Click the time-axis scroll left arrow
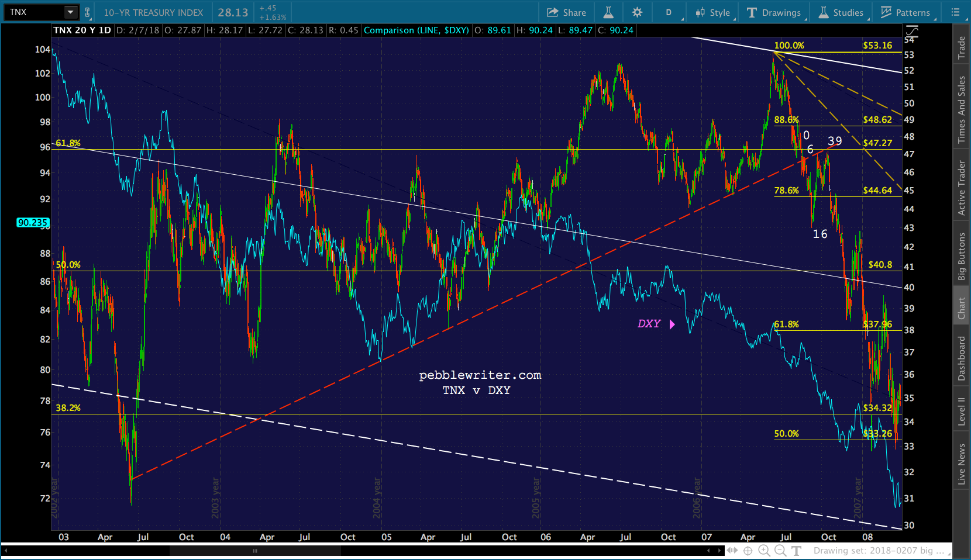Image resolution: width=971 pixels, height=560 pixels. (709, 551)
